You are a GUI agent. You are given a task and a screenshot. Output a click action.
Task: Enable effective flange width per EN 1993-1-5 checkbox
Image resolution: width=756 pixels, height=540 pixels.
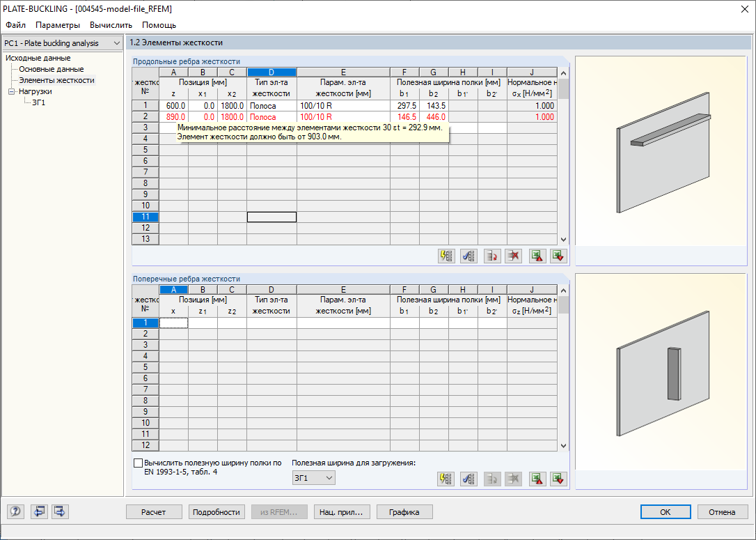(x=138, y=463)
